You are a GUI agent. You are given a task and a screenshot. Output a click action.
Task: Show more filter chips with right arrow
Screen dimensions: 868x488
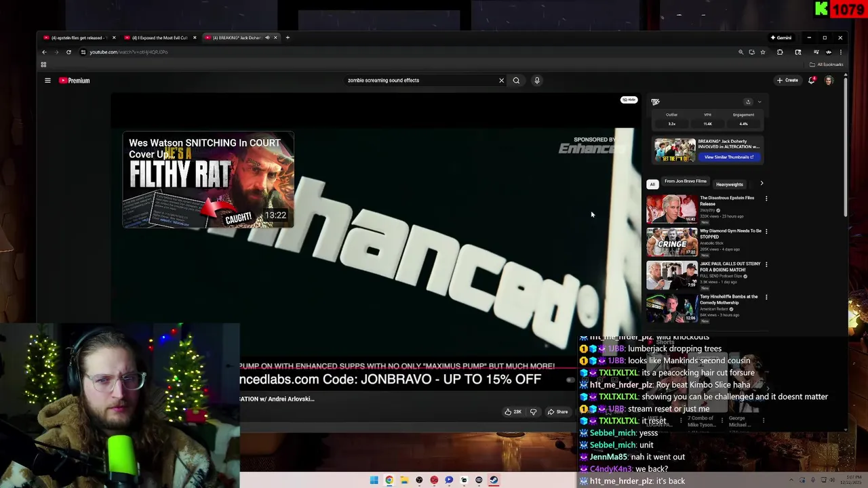tap(762, 184)
